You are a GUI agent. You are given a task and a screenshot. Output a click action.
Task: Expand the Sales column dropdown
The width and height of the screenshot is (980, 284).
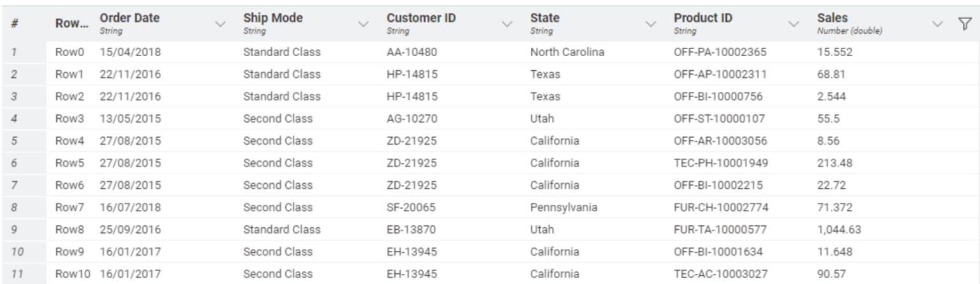coord(937,24)
